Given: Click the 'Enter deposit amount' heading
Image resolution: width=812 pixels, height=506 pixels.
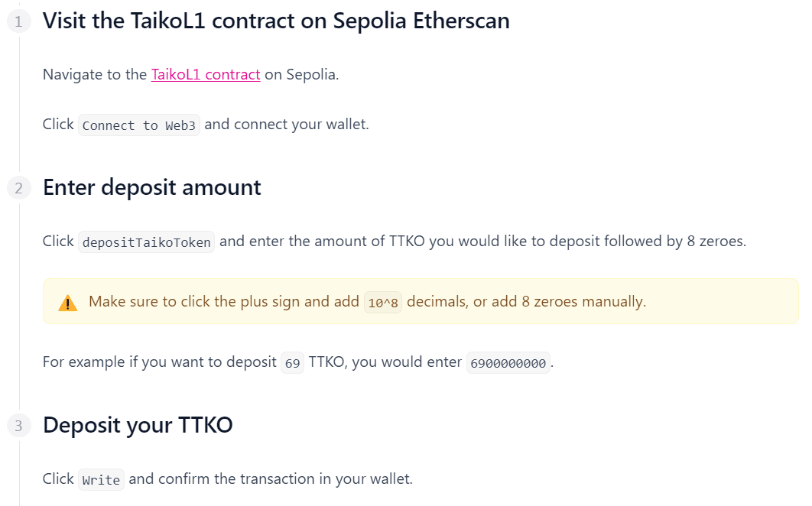Looking at the screenshot, I should [x=151, y=187].
